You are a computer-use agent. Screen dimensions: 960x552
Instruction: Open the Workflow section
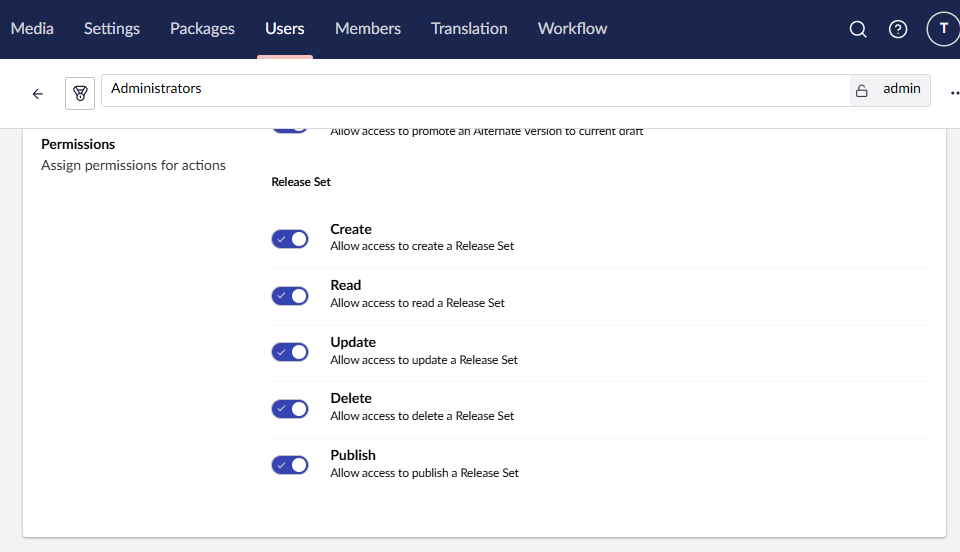pyautogui.click(x=572, y=29)
